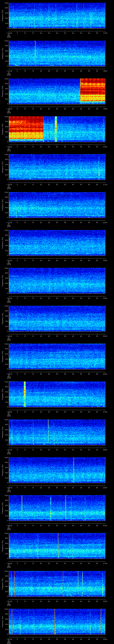Select the "21:00" end time label
114x644 pixels.
coord(105,184)
